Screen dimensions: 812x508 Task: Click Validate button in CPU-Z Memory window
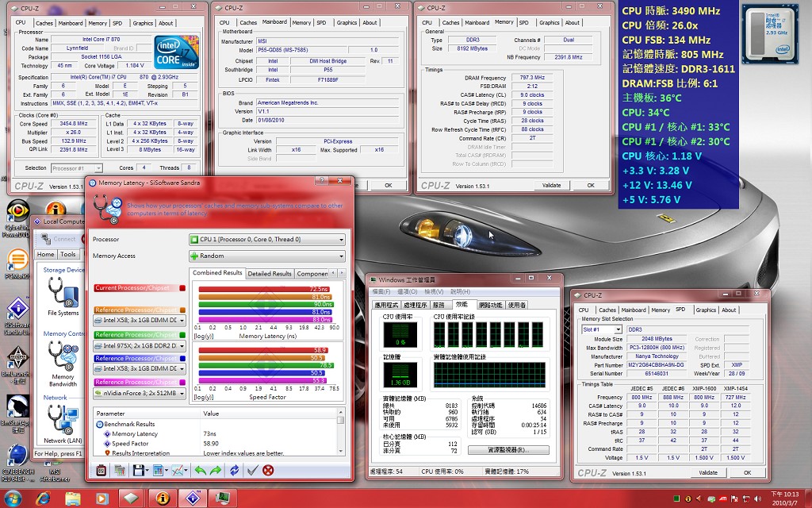click(552, 185)
